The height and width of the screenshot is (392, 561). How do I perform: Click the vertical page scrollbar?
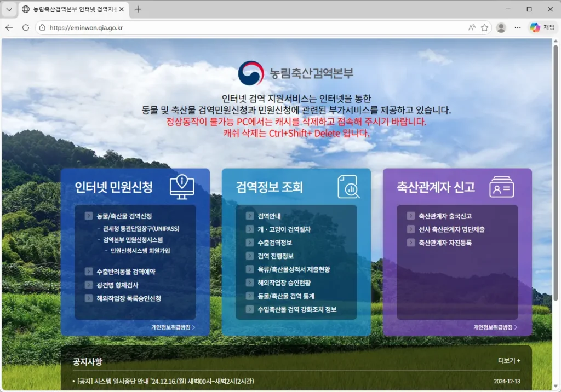click(x=557, y=164)
